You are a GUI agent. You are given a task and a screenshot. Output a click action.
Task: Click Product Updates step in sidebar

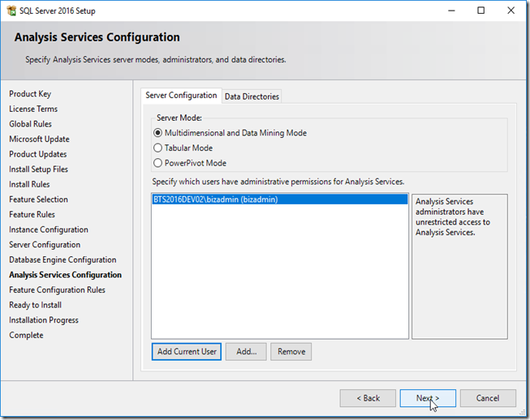(38, 154)
